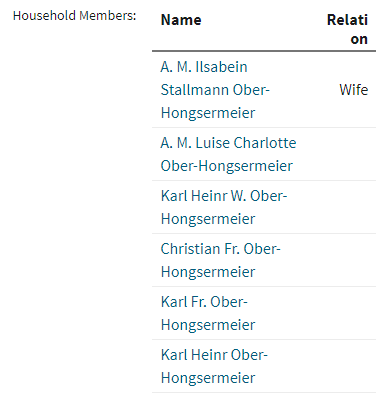Click Hongsermeier text in Karl Heinr W. link
Viewport: 391px width, 398px height.
[x=208, y=219]
